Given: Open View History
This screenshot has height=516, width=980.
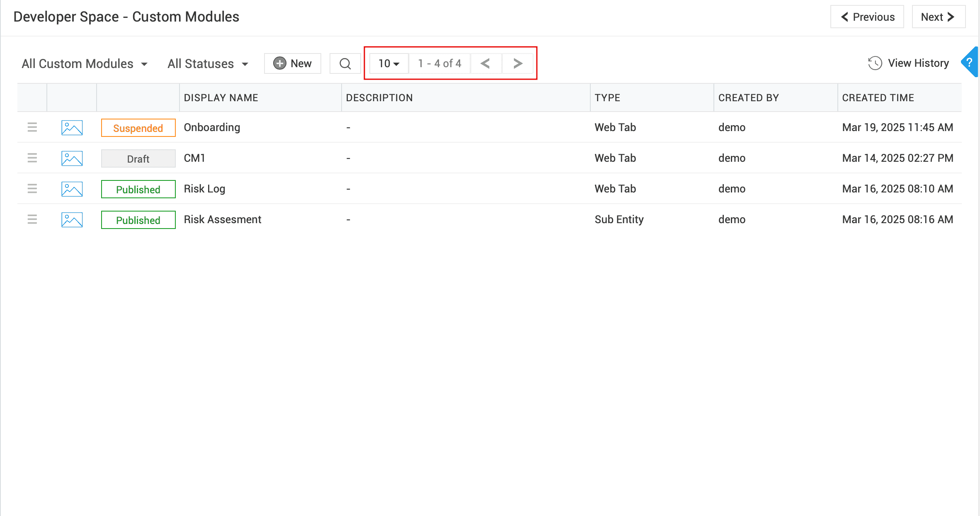Looking at the screenshot, I should tap(908, 63).
